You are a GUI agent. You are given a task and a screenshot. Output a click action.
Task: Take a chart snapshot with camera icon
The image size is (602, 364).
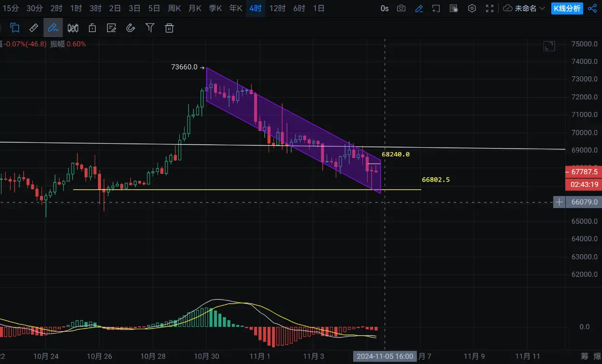pyautogui.click(x=401, y=8)
